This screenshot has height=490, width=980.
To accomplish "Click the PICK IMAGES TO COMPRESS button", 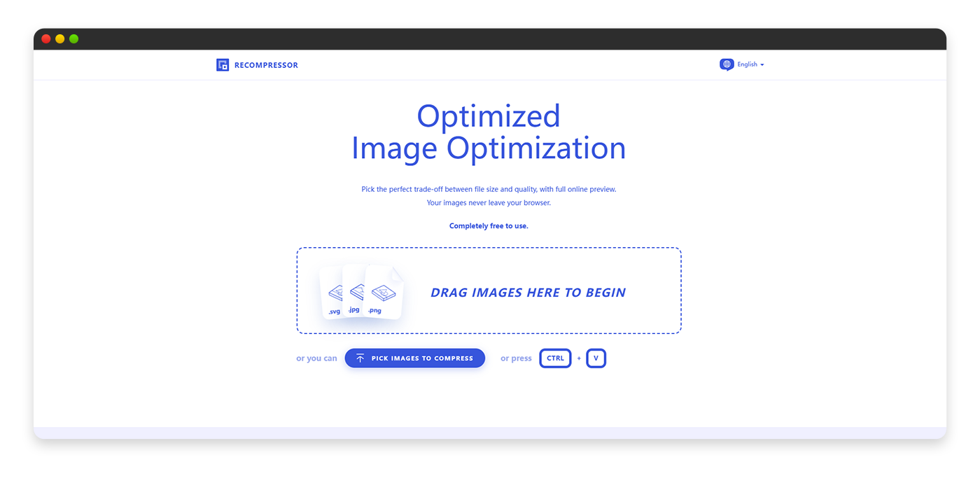I will coord(415,358).
